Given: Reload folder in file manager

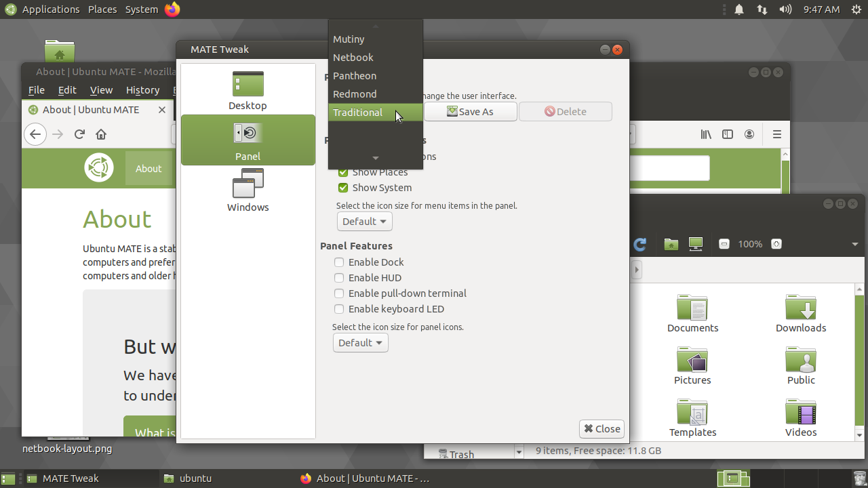Looking at the screenshot, I should pyautogui.click(x=639, y=244).
